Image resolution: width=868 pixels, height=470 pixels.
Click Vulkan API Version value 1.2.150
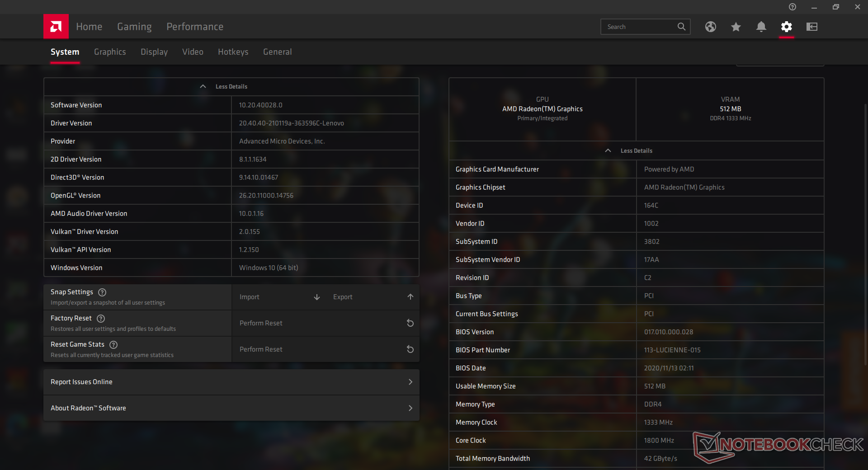[249, 249]
